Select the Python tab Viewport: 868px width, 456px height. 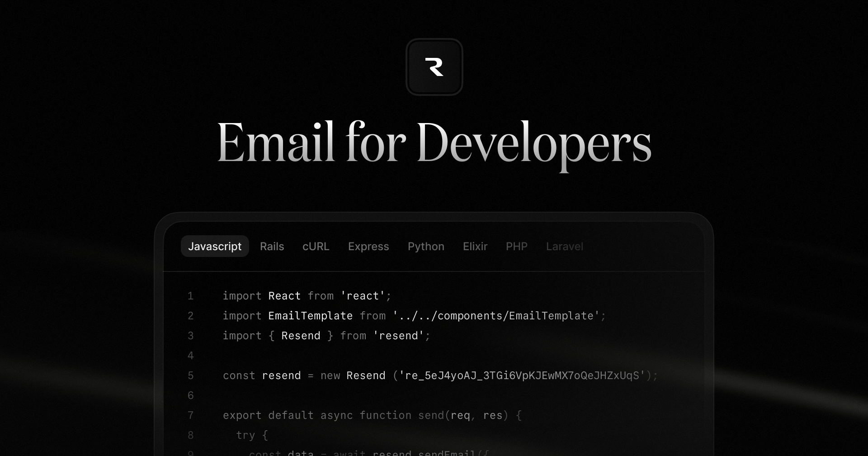[x=426, y=247]
